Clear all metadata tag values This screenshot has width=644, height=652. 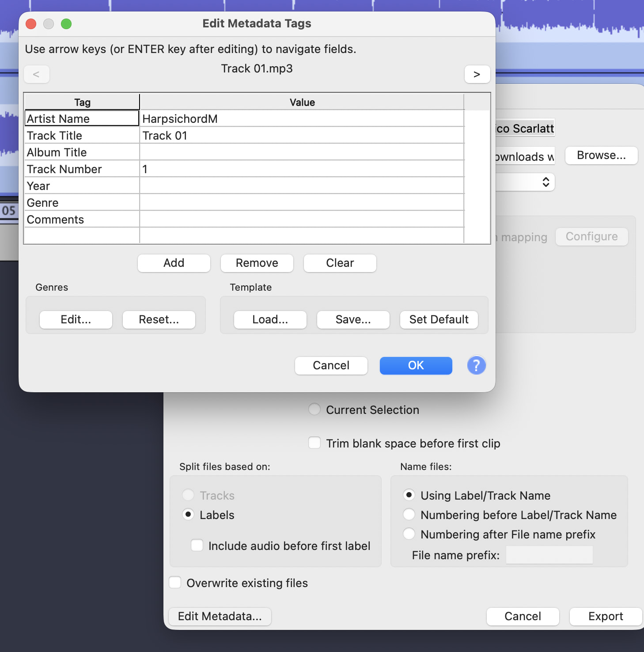[340, 263]
